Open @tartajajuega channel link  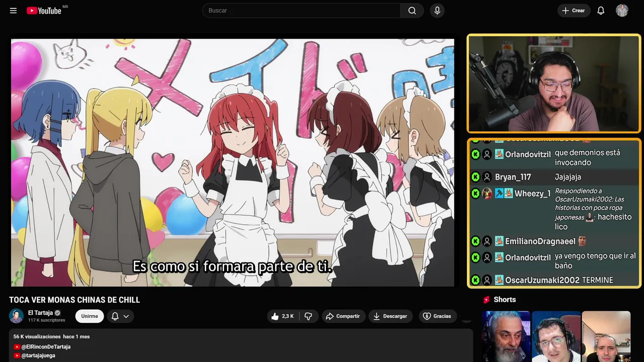click(x=38, y=355)
